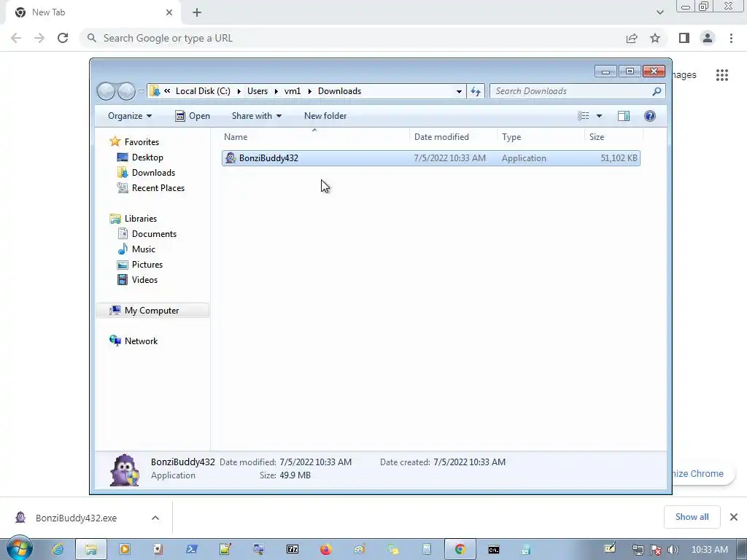The width and height of the screenshot is (747, 560).
Task: Open Desktop in the navigation pane
Action: (x=147, y=157)
